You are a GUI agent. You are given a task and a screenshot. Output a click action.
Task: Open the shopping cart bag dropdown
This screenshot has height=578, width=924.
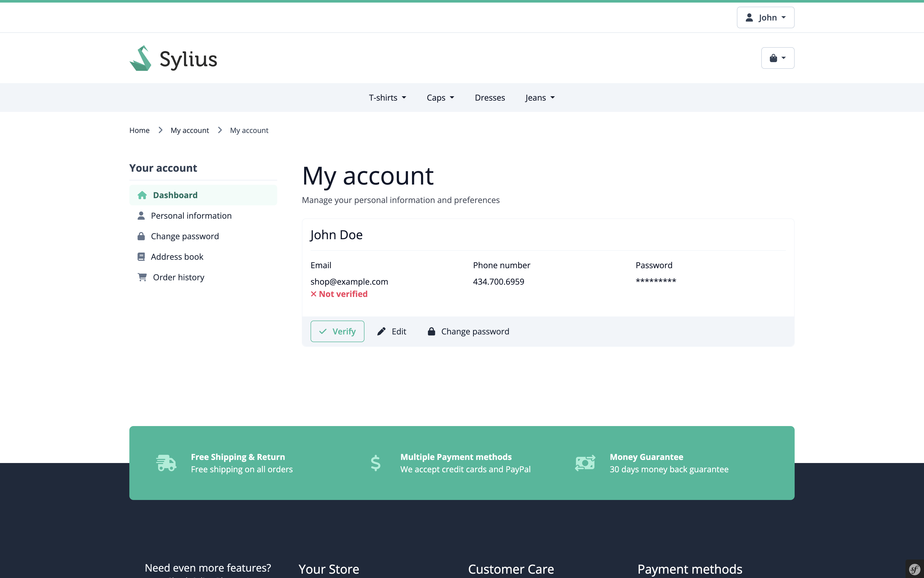(x=777, y=58)
